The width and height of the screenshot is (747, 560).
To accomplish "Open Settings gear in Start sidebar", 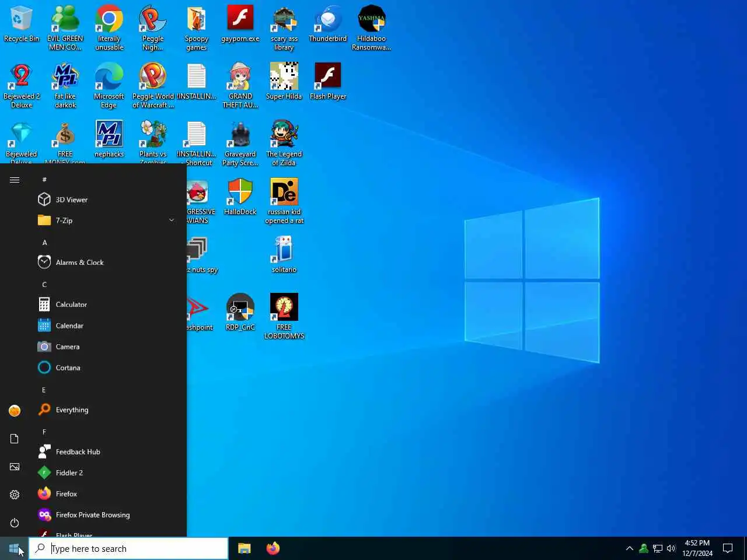I will [15, 495].
